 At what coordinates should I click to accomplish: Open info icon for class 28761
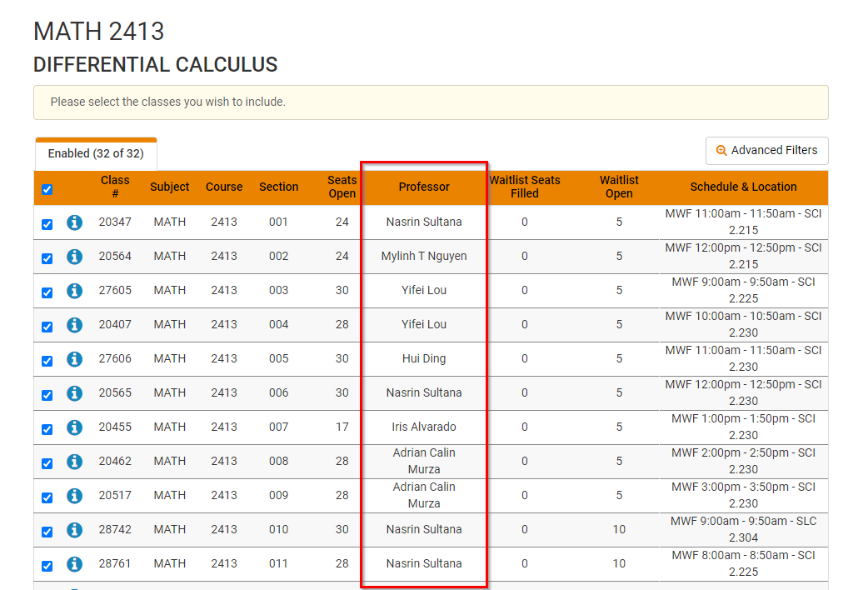point(74,564)
